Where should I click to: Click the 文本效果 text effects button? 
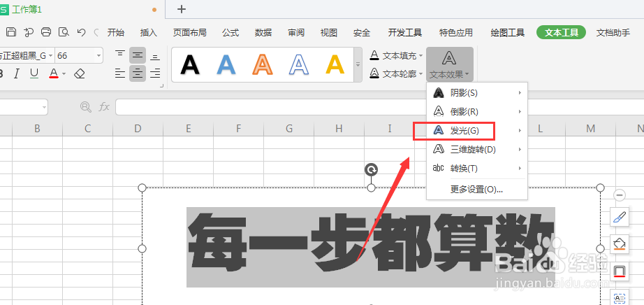pos(450,64)
